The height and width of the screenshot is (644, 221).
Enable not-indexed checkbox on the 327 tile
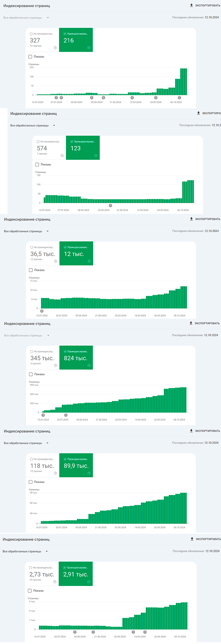point(31,34)
